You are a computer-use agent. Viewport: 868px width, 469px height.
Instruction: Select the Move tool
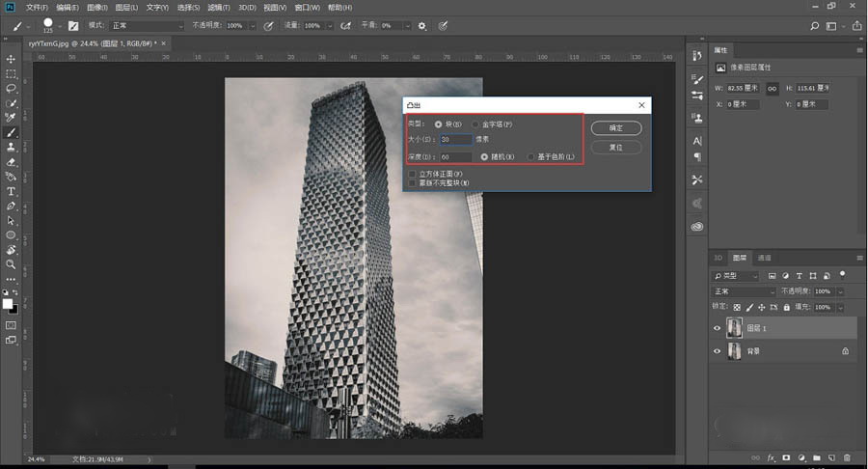coord(12,60)
